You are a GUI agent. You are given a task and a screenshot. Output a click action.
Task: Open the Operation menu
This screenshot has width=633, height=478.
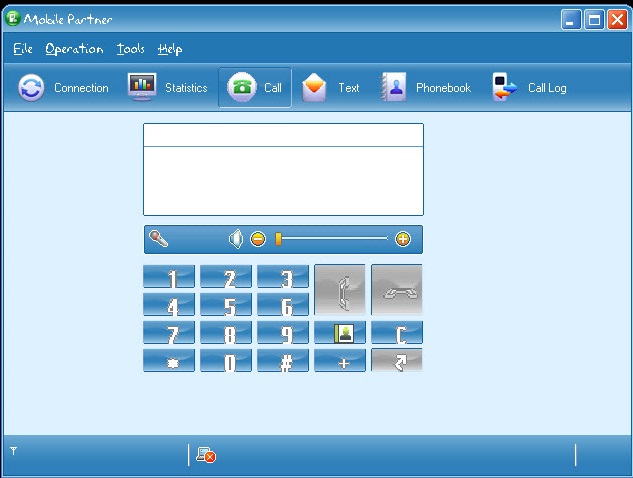click(74, 49)
